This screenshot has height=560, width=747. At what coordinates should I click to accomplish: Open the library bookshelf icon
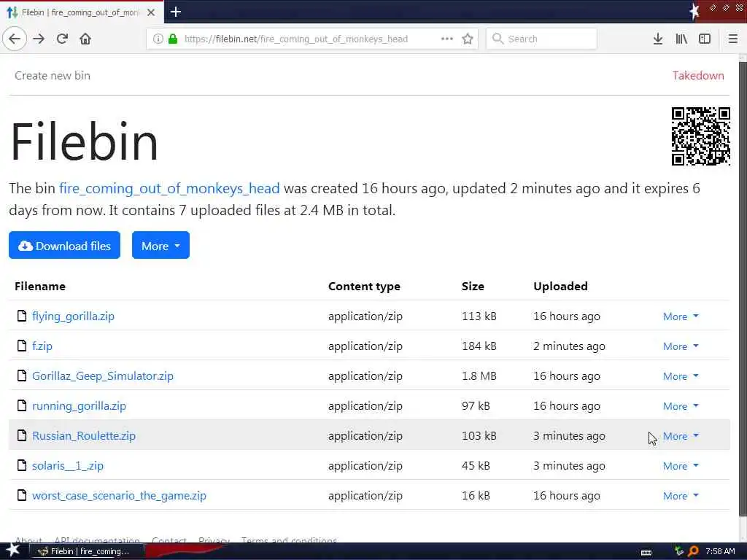point(681,39)
